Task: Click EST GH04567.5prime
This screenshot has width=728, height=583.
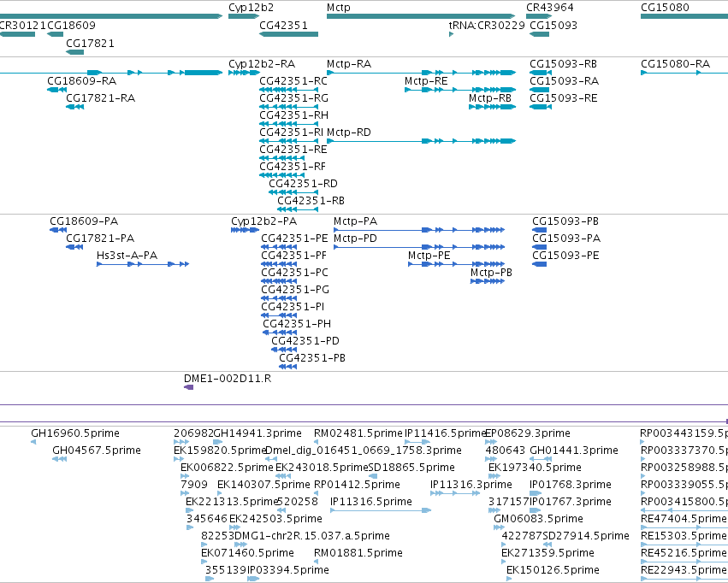Action: coord(97,450)
